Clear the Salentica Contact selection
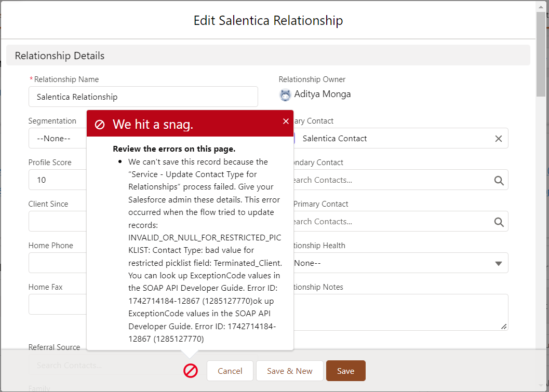 tap(498, 139)
